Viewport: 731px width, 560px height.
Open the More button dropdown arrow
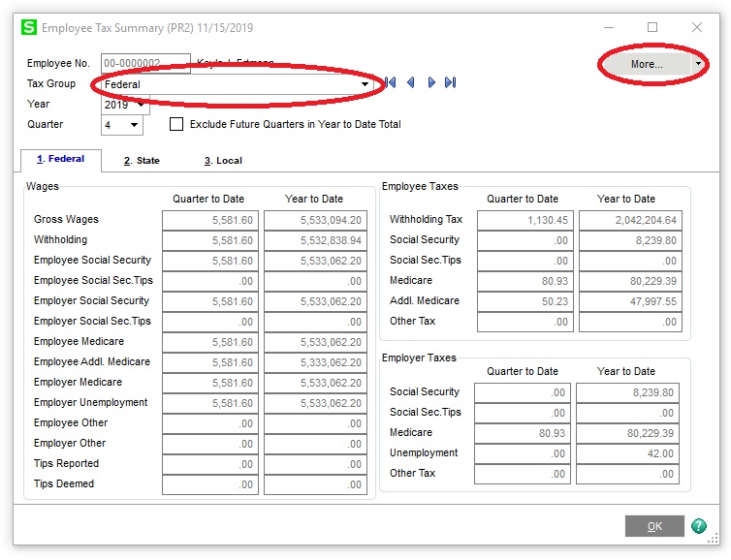pyautogui.click(x=698, y=64)
